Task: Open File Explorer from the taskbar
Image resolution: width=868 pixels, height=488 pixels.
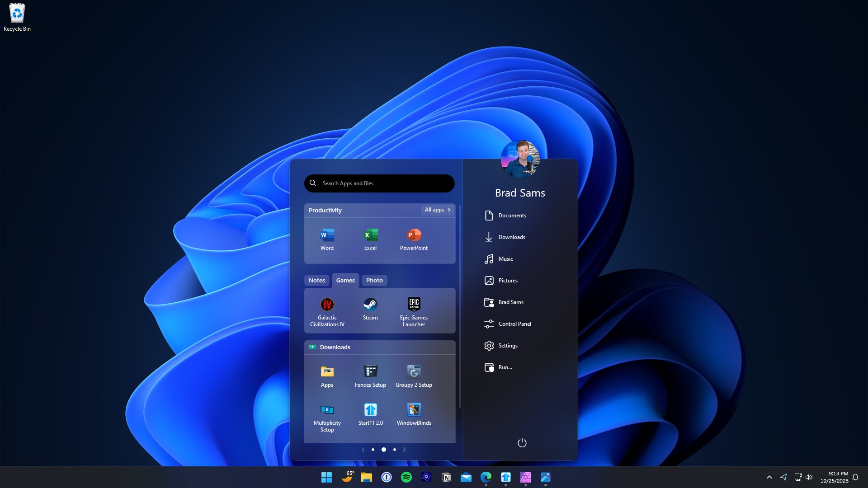Action: [367, 477]
